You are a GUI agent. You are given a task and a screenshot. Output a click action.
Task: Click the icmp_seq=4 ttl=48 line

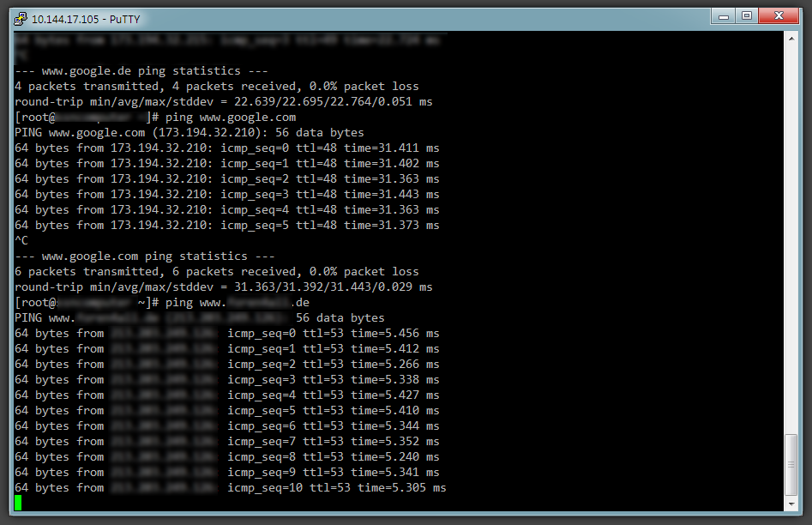point(227,210)
